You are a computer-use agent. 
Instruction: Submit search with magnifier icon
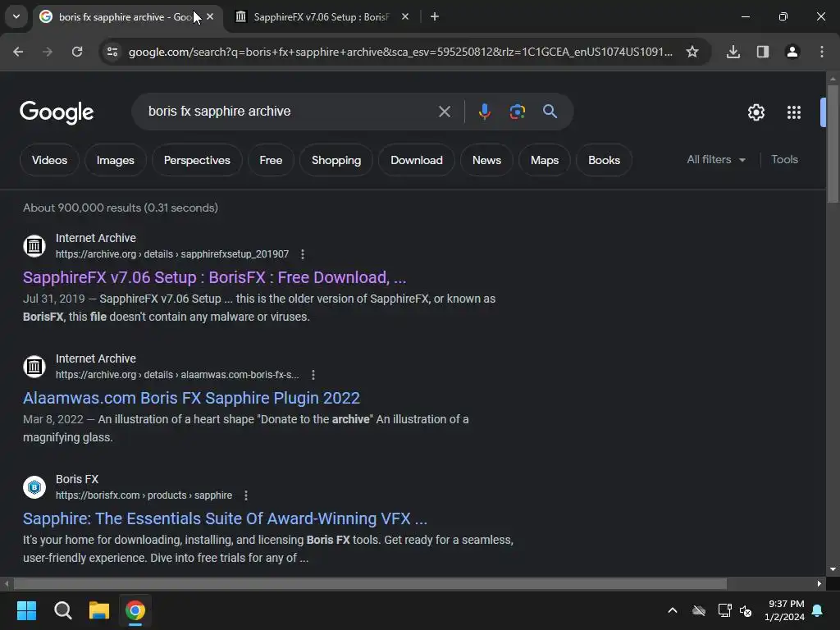[550, 112]
